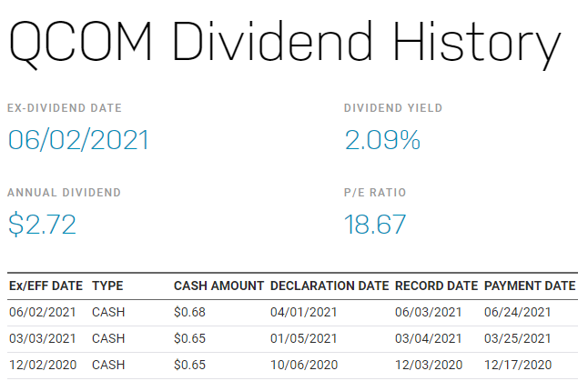Image resolution: width=588 pixels, height=381 pixels.
Task: Click the CASH AMOUNT column header
Action: click(x=219, y=286)
